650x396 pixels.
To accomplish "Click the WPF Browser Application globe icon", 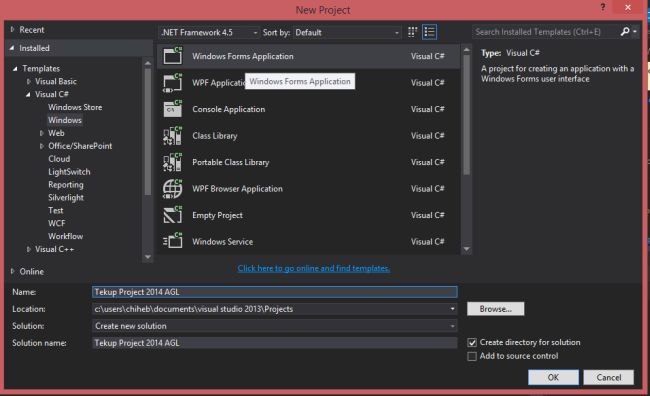I will click(172, 189).
